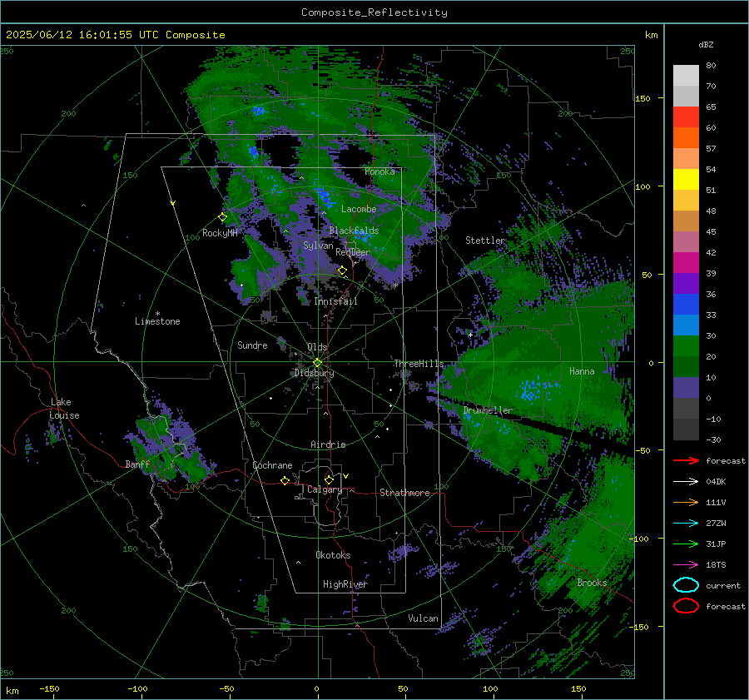This screenshot has height=700, width=749.
Task: Click the ThreeHills town label
Action: click(x=419, y=364)
